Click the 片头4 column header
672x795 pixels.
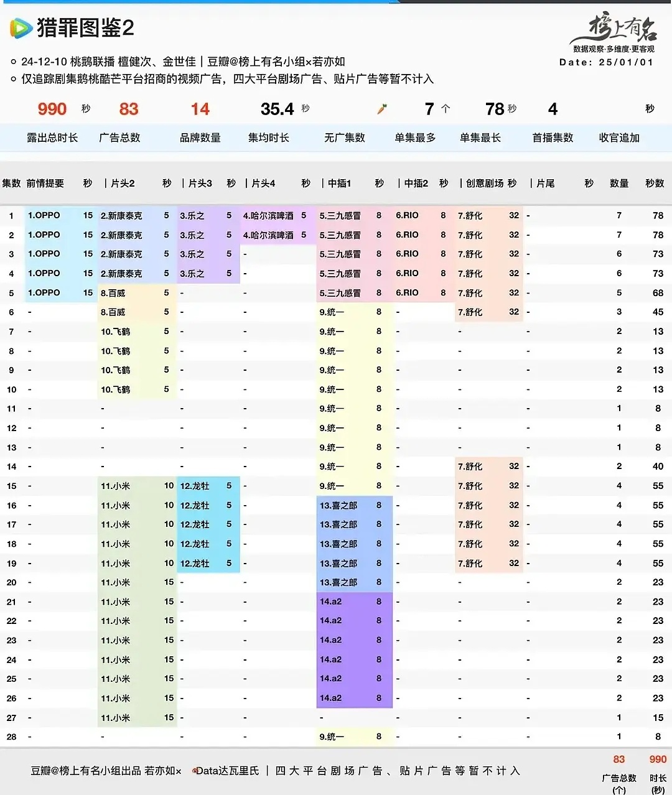[263, 183]
